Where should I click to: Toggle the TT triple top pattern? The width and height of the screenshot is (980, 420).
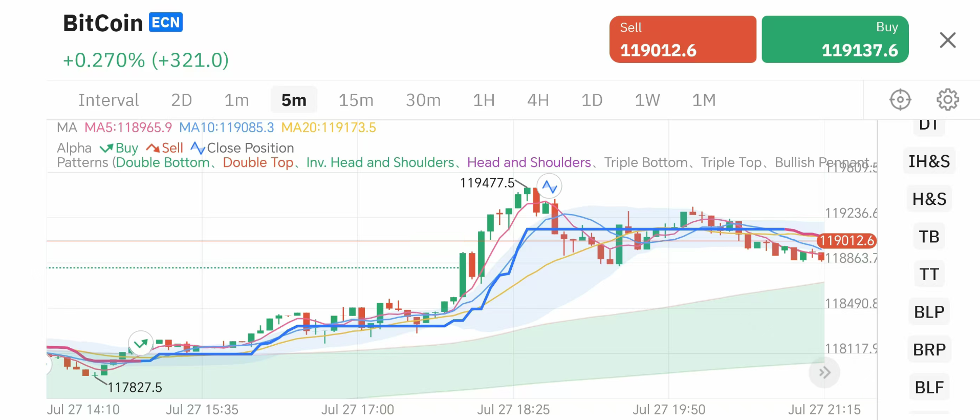929,274
